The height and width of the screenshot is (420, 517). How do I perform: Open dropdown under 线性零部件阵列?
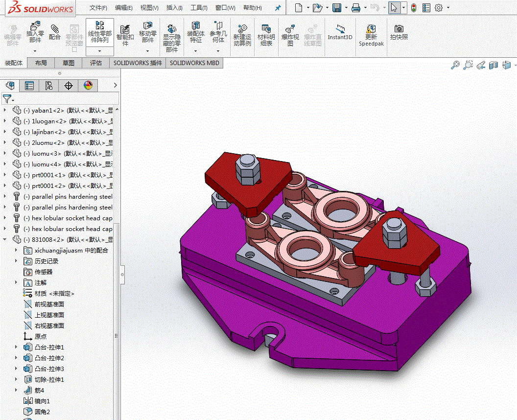pyautogui.click(x=99, y=51)
